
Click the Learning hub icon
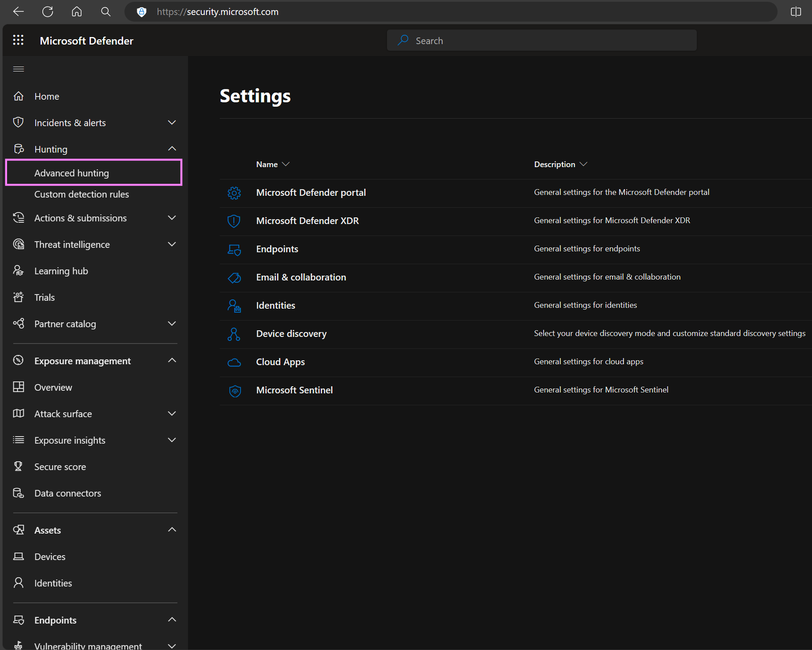(x=19, y=271)
